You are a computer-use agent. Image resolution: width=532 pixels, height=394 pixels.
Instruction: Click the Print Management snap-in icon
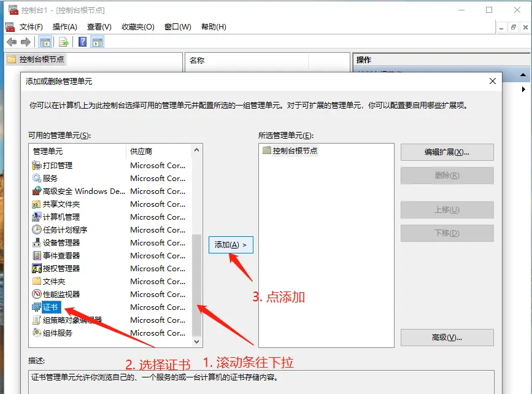[x=37, y=165]
